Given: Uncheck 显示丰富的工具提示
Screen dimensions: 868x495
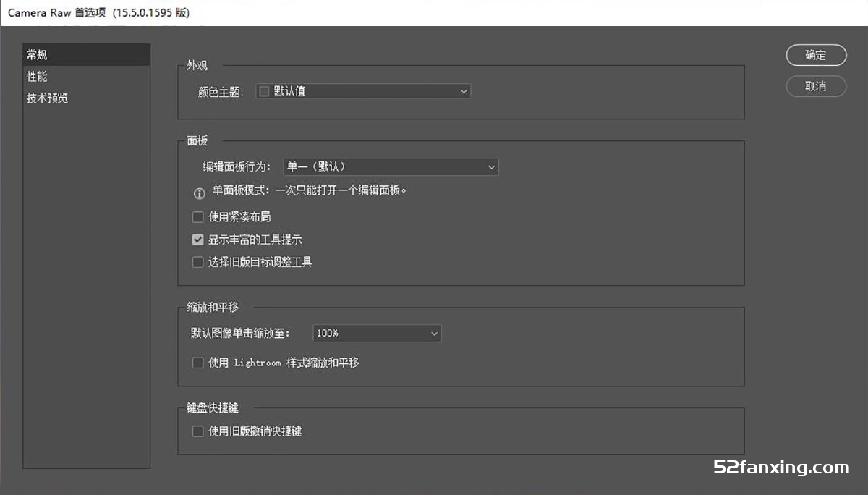Looking at the screenshot, I should [197, 240].
